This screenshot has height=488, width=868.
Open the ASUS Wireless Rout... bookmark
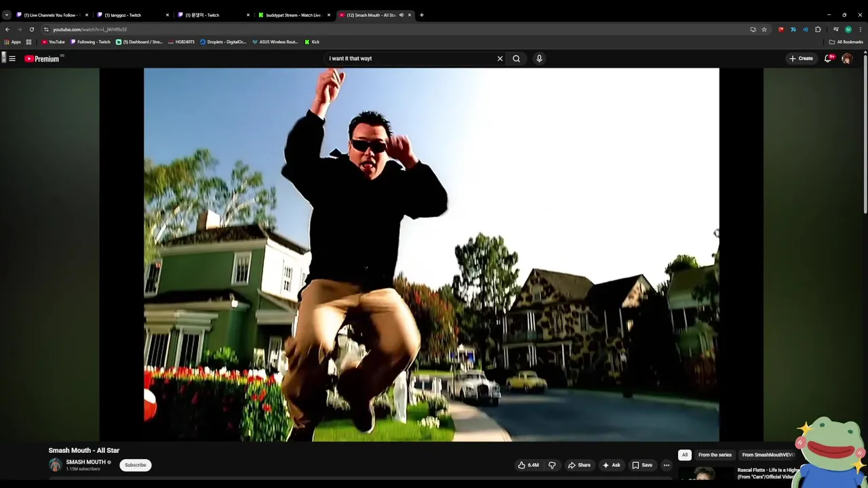coord(275,42)
